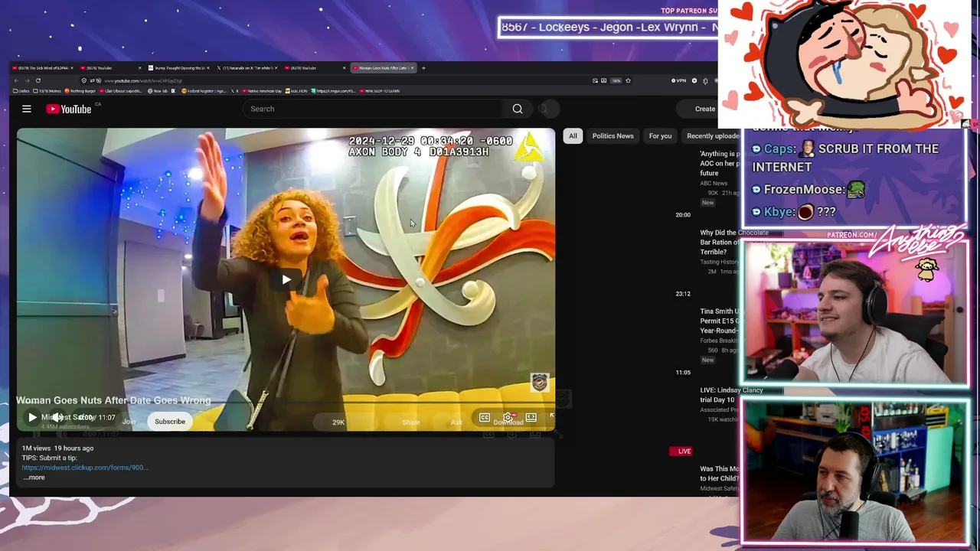Open the '10/10 Memes' bookmarks folder
The height and width of the screenshot is (551, 980).
[47, 91]
